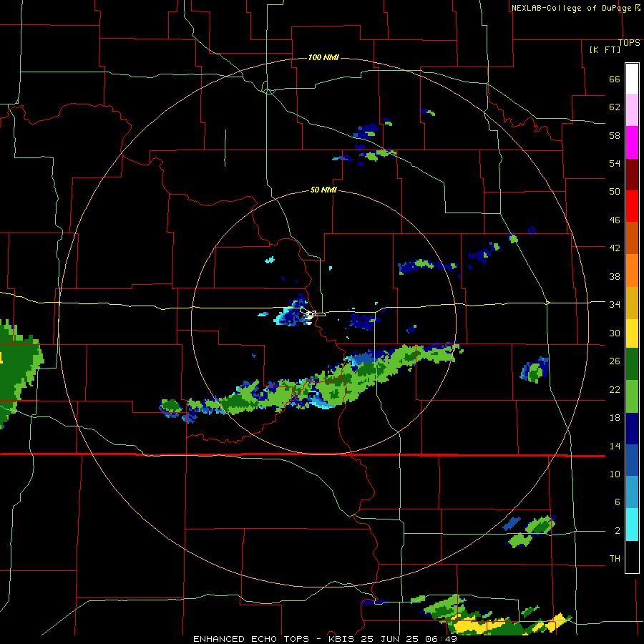Select the dark red segment of the color scale
The height and width of the screenshot is (644, 644).
click(x=632, y=175)
